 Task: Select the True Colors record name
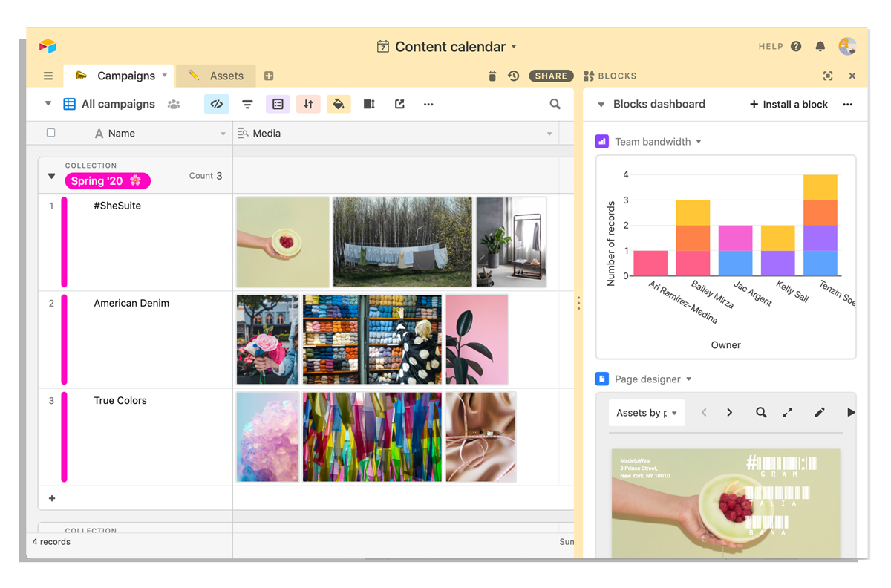coord(120,400)
